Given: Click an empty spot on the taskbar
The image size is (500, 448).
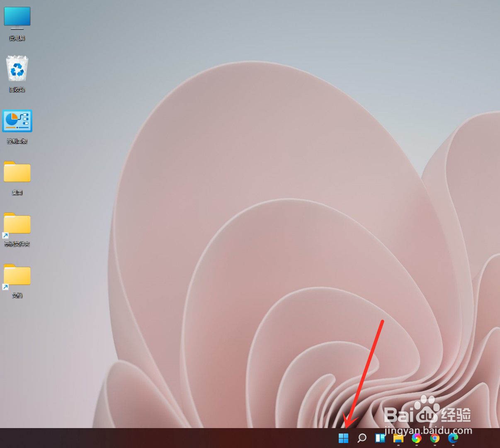Looking at the screenshot, I should click(x=166, y=438).
